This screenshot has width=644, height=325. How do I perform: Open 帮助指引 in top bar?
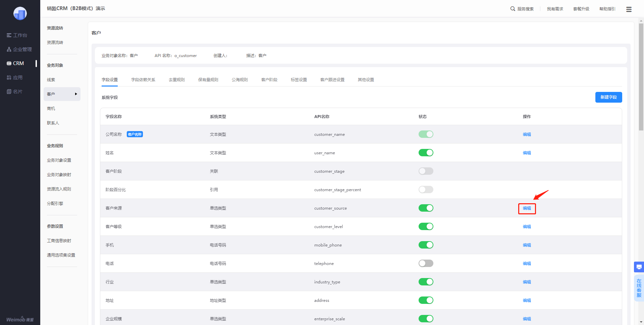pos(607,9)
